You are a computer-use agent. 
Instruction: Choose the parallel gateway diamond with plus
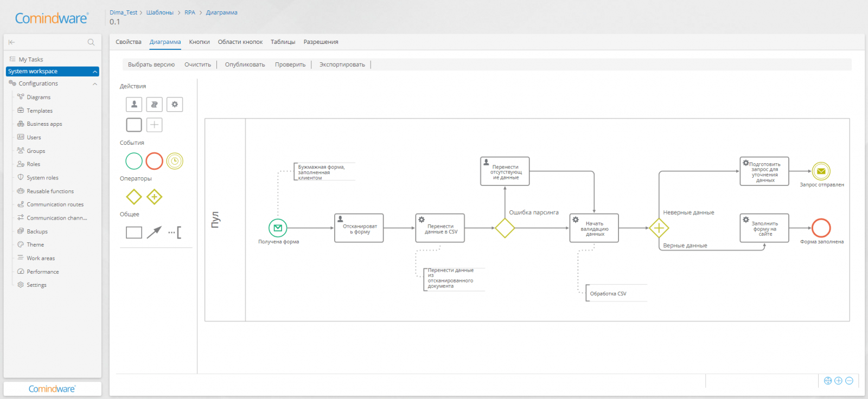pos(154,197)
